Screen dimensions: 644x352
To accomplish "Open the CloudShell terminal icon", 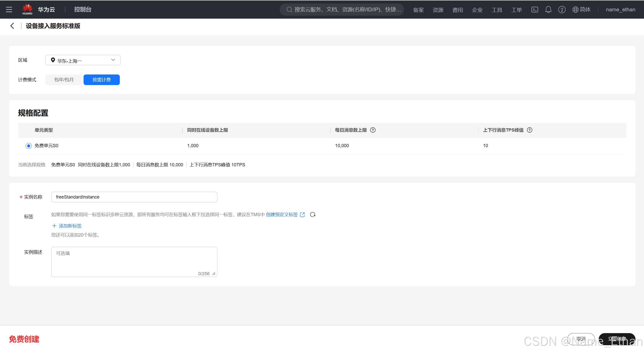I will coord(535,10).
